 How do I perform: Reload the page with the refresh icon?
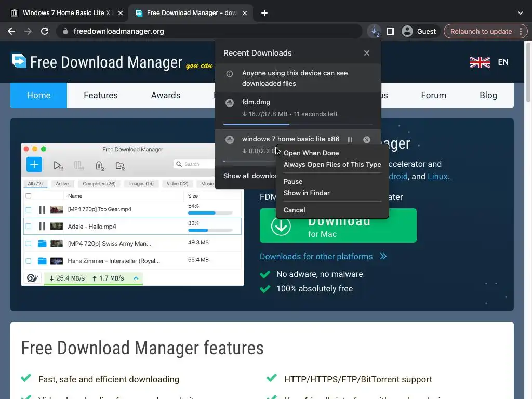(x=45, y=31)
